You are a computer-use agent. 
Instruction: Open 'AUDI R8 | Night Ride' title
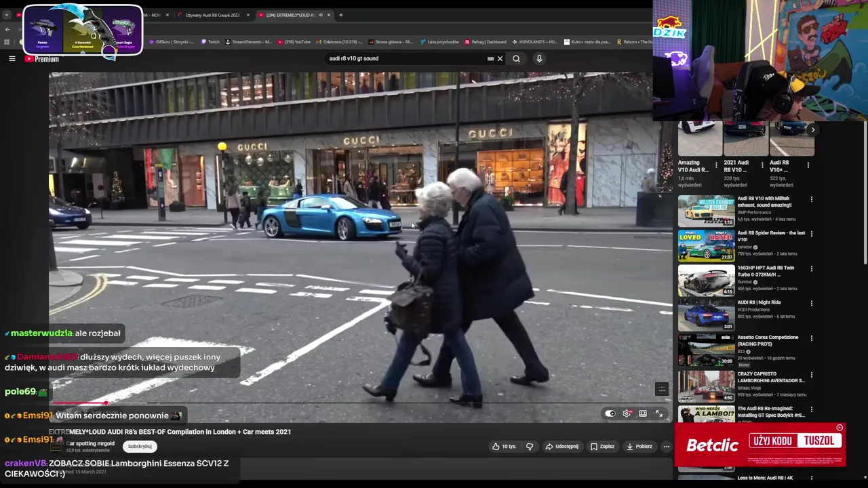pyautogui.click(x=759, y=302)
